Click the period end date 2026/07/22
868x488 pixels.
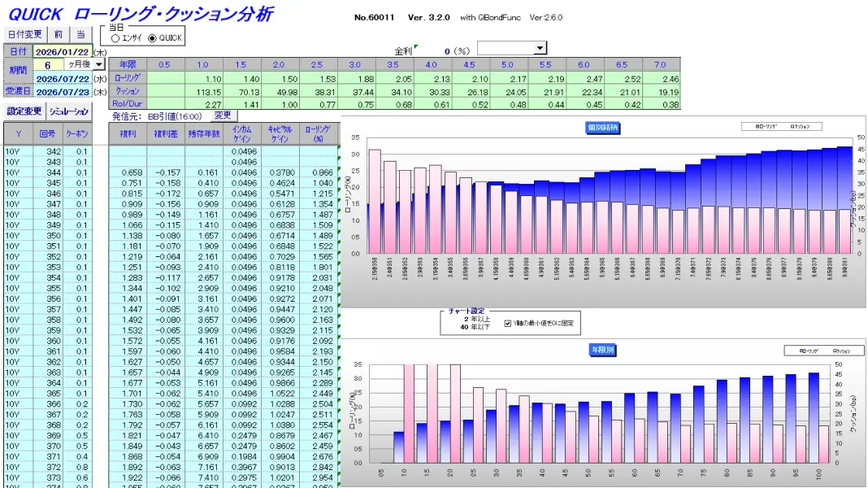(x=63, y=79)
